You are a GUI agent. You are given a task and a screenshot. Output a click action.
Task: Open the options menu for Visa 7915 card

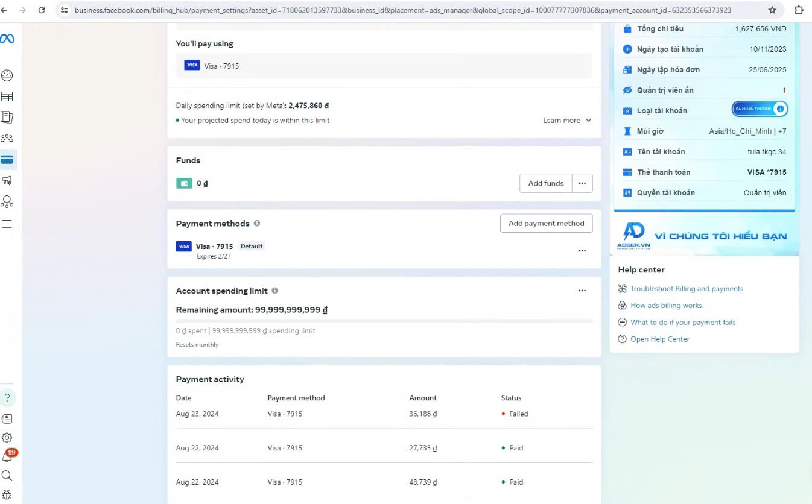click(x=582, y=251)
